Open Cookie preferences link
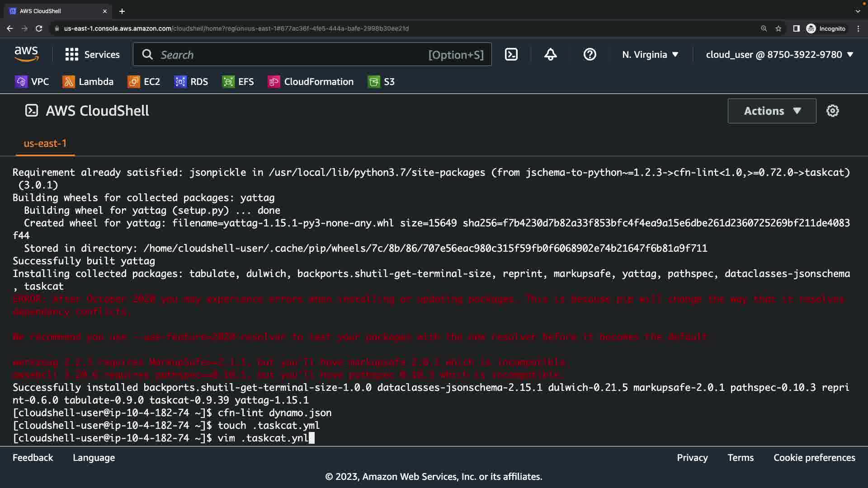This screenshot has height=488, width=868. pos(814,458)
